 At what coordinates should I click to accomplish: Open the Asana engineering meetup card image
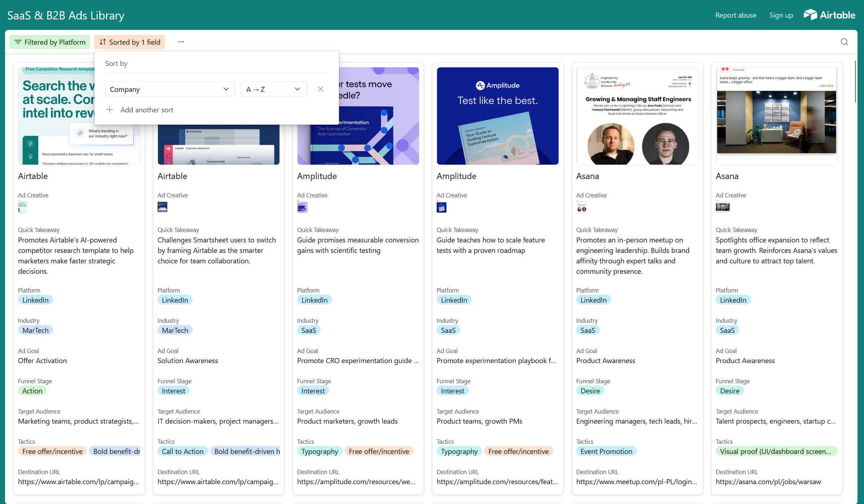[637, 116]
